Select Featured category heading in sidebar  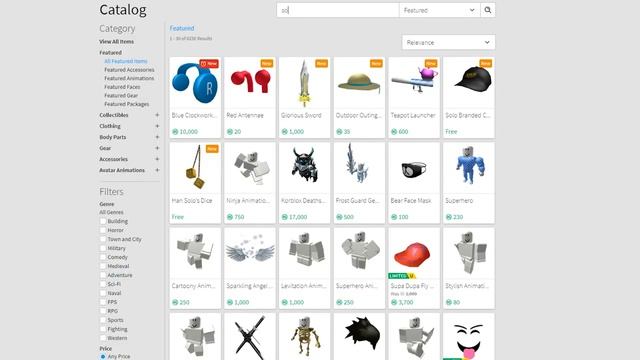[x=111, y=53]
